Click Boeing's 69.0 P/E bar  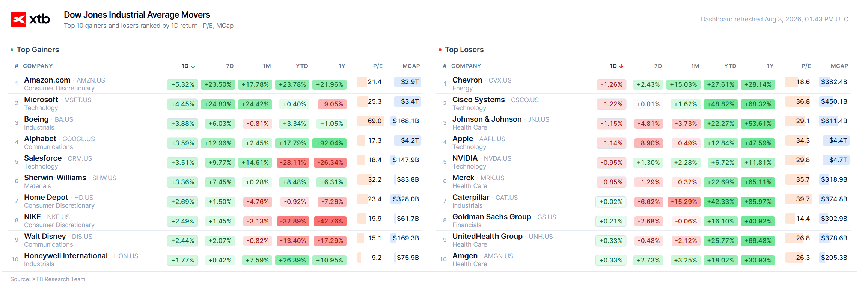click(370, 121)
